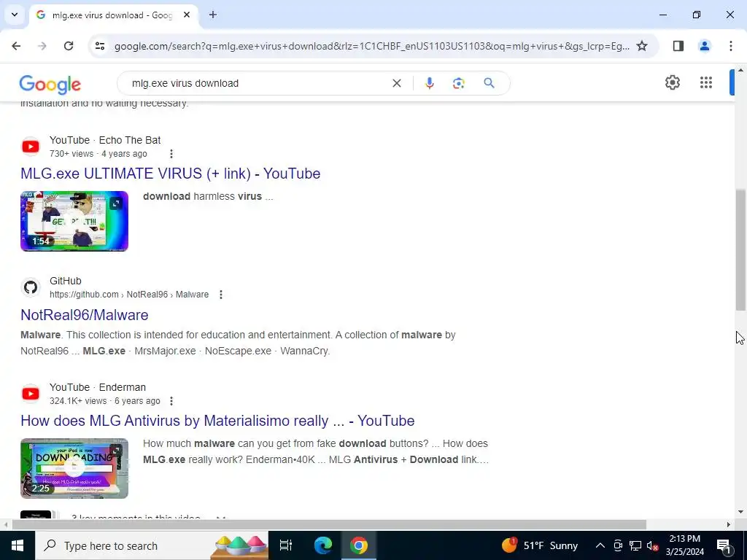Select the 'mlg.exe virus download' tab
This screenshot has width=747, height=560.
click(x=115, y=15)
